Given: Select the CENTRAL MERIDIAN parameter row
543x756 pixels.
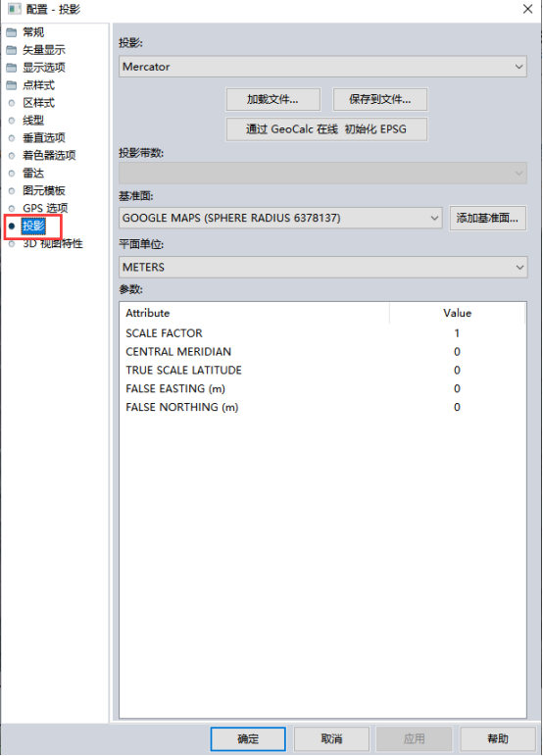Looking at the screenshot, I should pos(322,352).
